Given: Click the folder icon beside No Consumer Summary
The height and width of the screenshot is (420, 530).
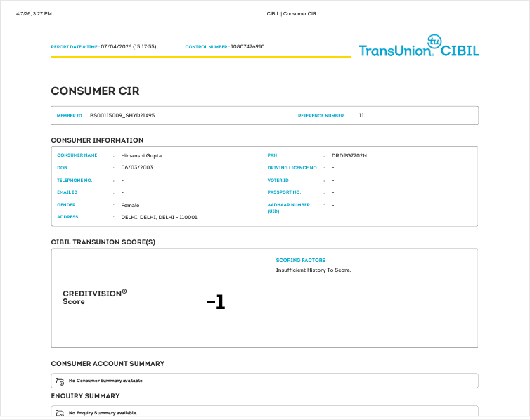Looking at the screenshot, I should point(60,381).
